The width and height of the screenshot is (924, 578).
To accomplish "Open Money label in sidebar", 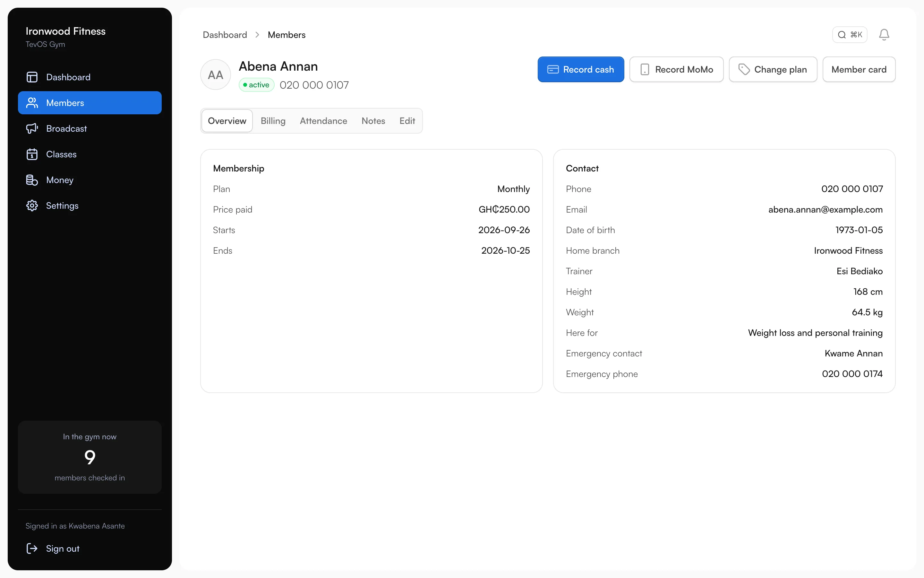I will pos(60,180).
